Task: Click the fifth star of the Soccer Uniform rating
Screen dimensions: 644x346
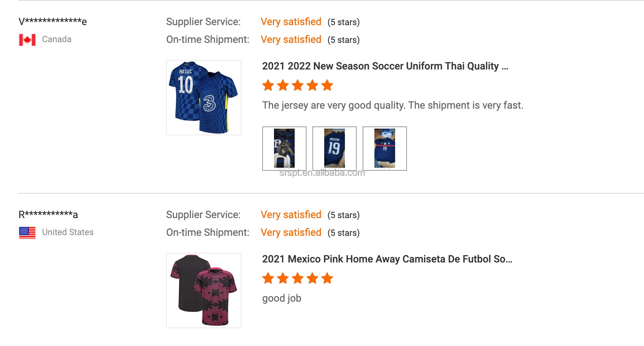Action: pyautogui.click(x=327, y=85)
